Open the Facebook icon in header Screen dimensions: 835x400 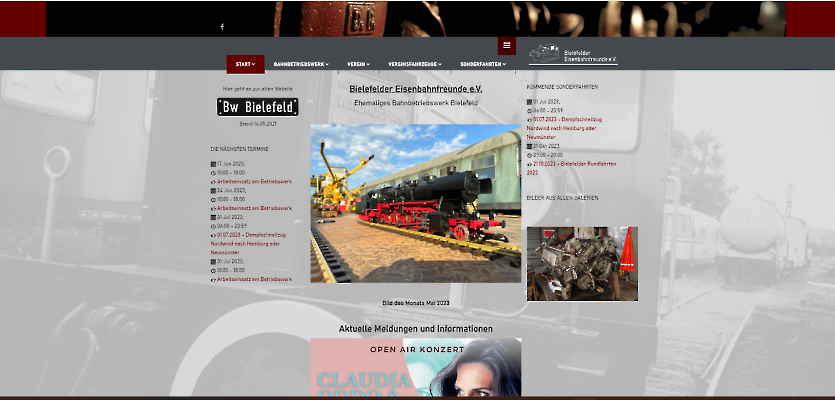(x=222, y=27)
